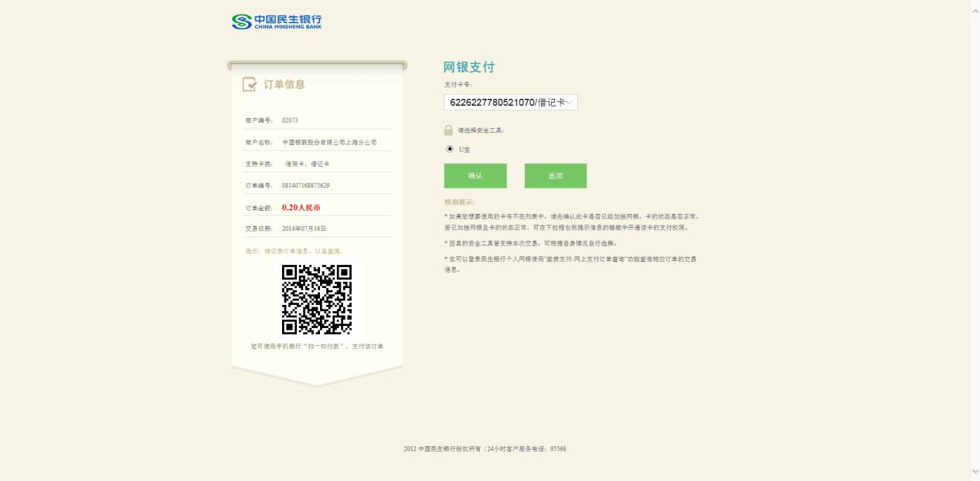This screenshot has height=481, width=980.
Task: Click the 订单信息 notepad icon
Action: coord(250,84)
